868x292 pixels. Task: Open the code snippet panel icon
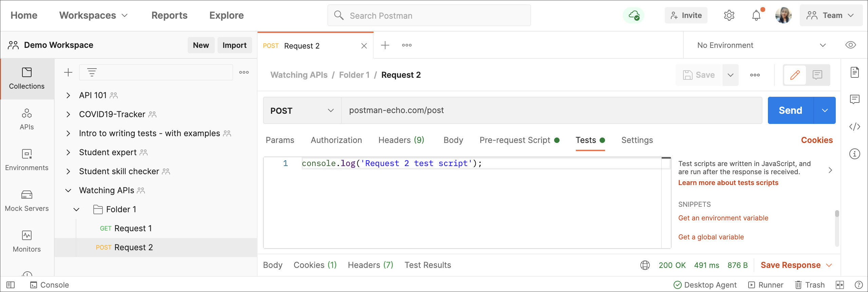(854, 127)
